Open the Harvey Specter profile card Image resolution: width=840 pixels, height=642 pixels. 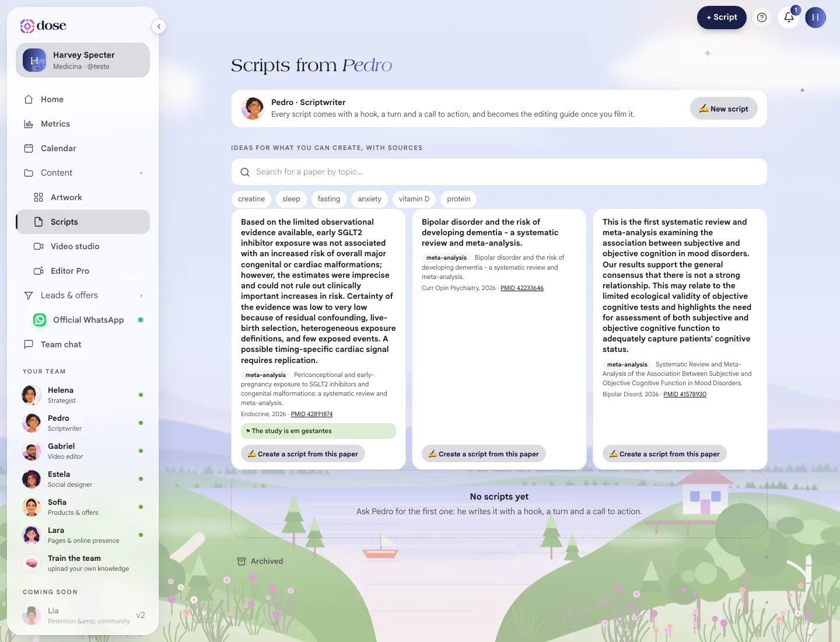83,60
